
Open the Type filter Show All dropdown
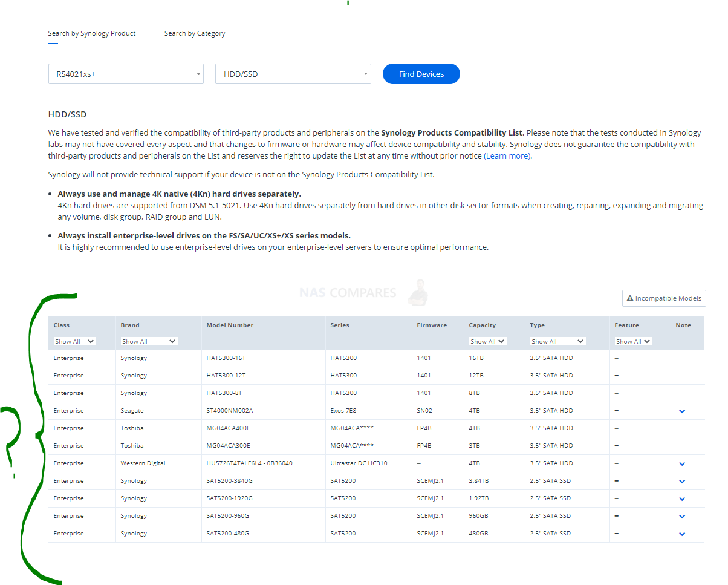pos(558,341)
